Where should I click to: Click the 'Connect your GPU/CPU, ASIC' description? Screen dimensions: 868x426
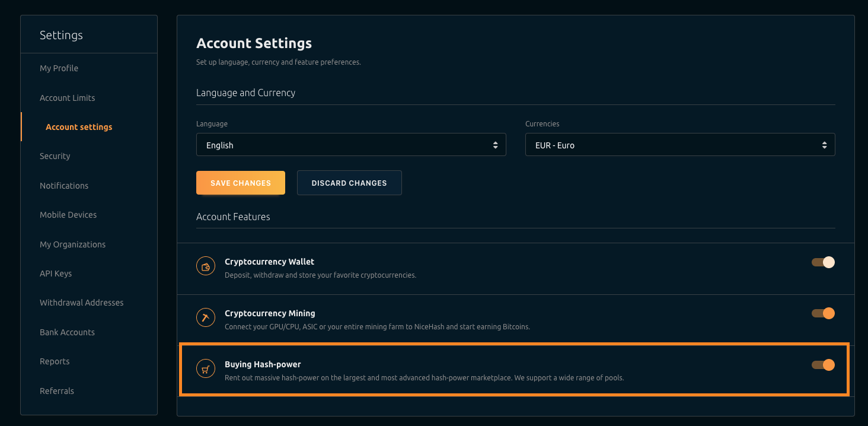377,327
